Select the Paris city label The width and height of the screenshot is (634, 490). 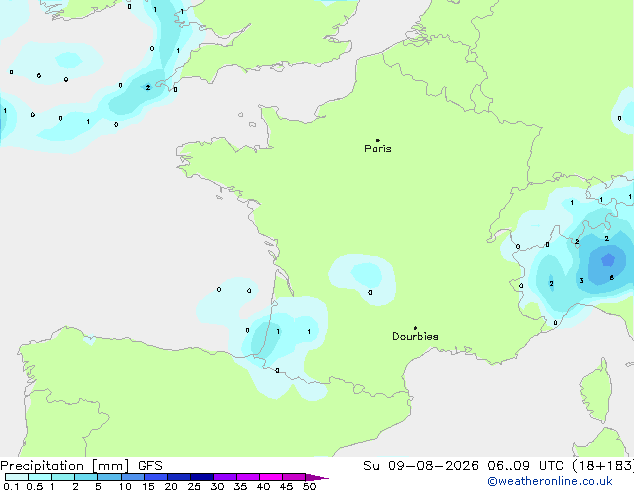378,149
